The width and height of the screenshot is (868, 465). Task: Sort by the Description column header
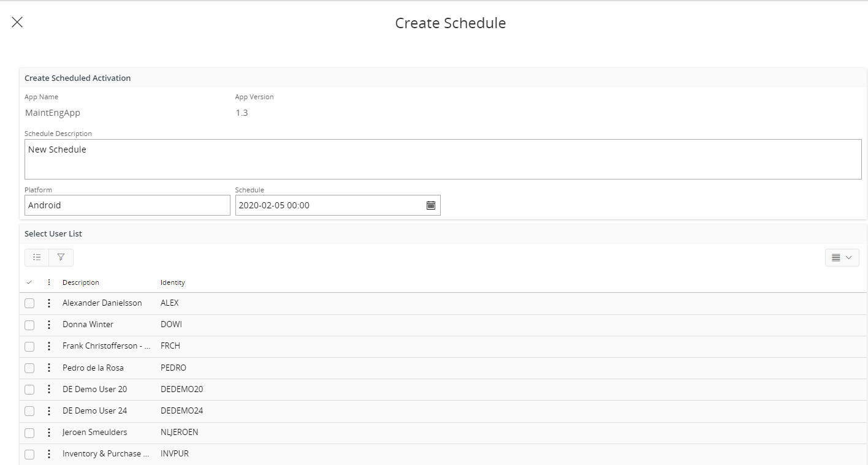80,282
